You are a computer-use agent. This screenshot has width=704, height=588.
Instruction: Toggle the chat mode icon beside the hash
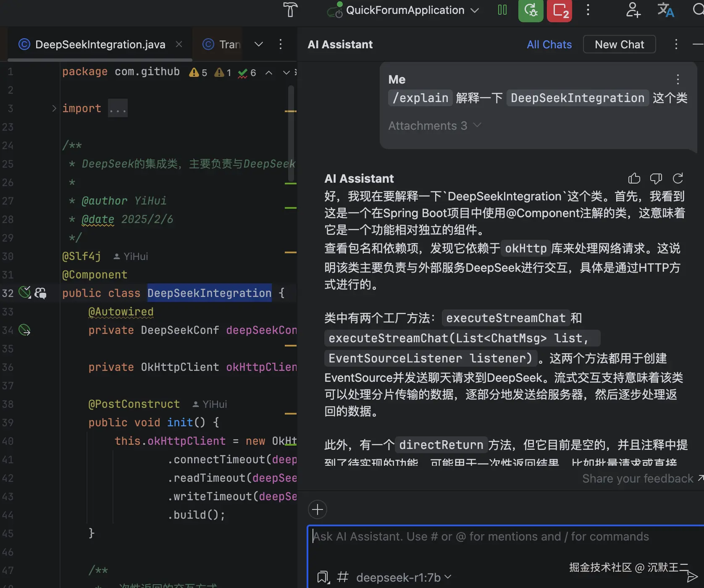[x=323, y=577]
